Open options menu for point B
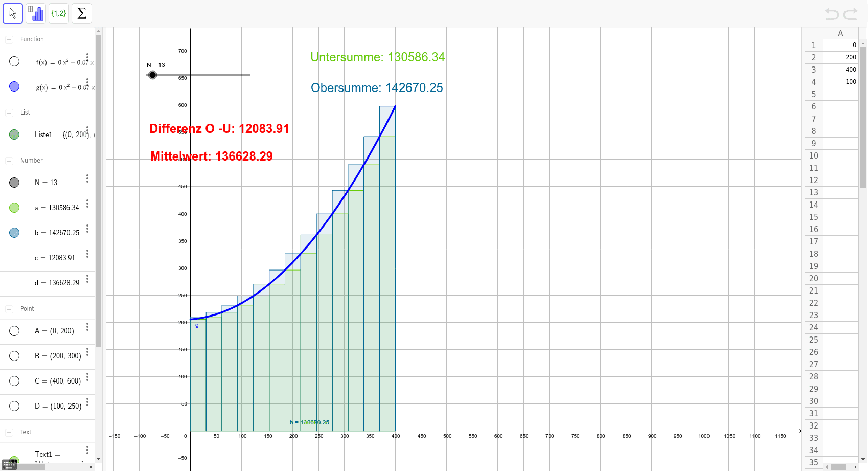Viewport: 868px width, 472px height. pyautogui.click(x=87, y=352)
